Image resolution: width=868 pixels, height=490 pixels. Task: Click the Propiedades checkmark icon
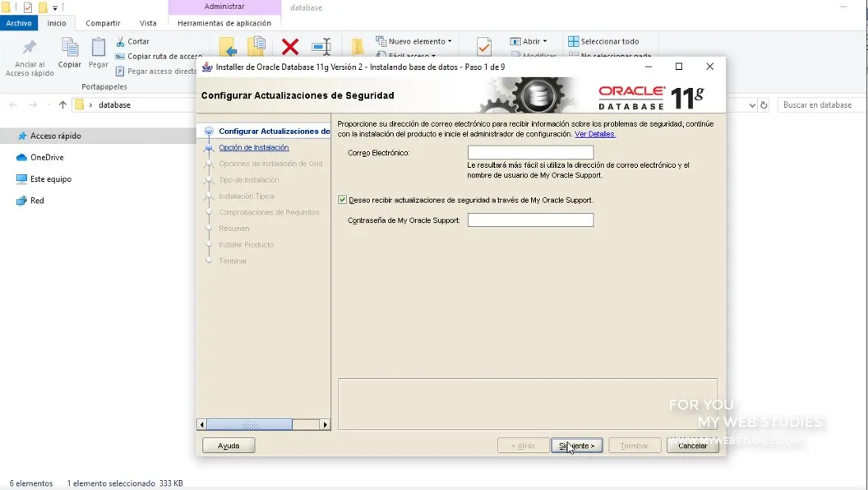484,47
